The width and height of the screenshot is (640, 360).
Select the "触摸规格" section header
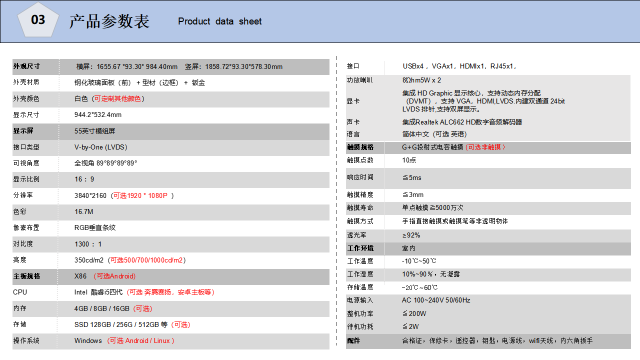click(x=360, y=147)
